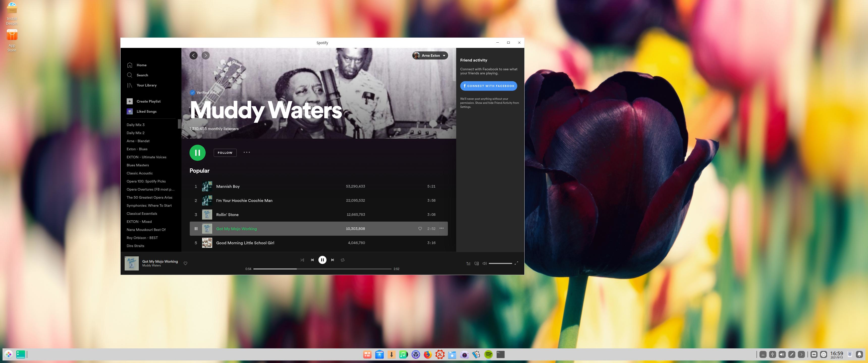The width and height of the screenshot is (868, 363).
Task: Seek in the song progress bar
Action: 322,269
